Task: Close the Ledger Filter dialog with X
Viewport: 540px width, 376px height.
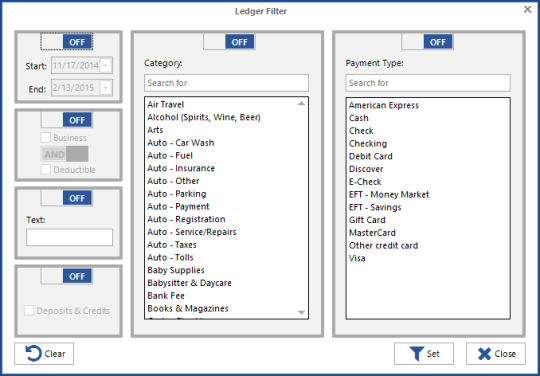Action: tap(527, 9)
